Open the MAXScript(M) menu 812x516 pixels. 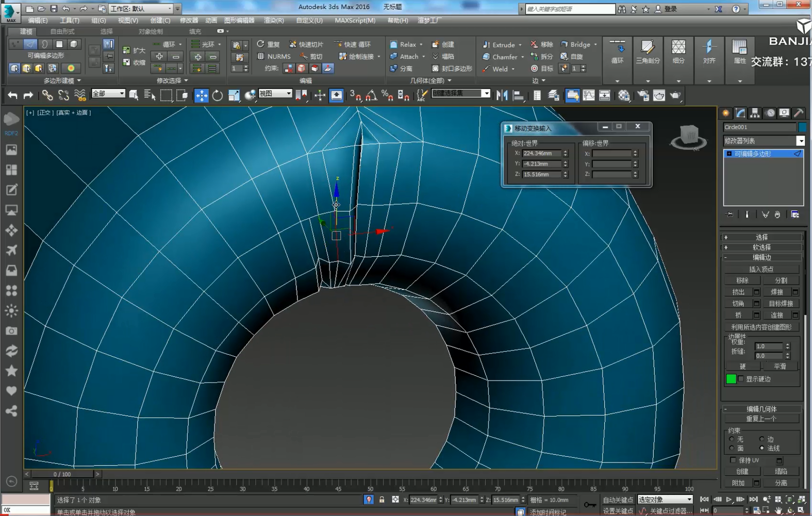coord(355,21)
